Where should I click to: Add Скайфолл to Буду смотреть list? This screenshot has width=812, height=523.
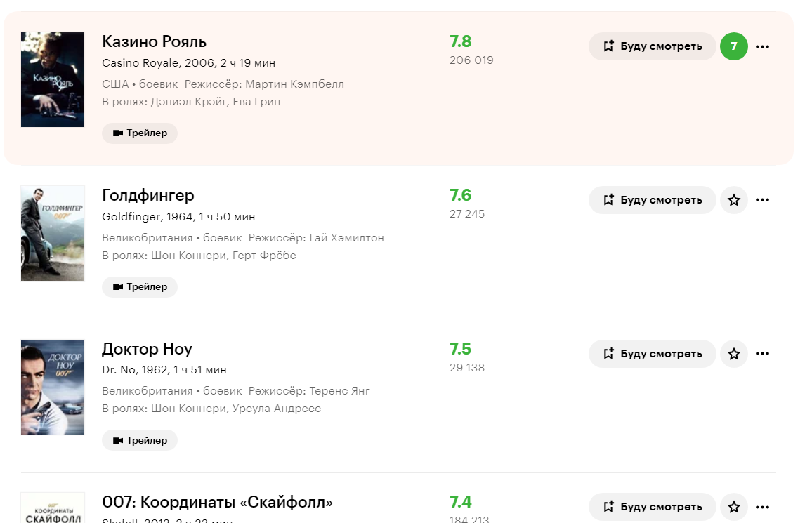click(x=652, y=507)
